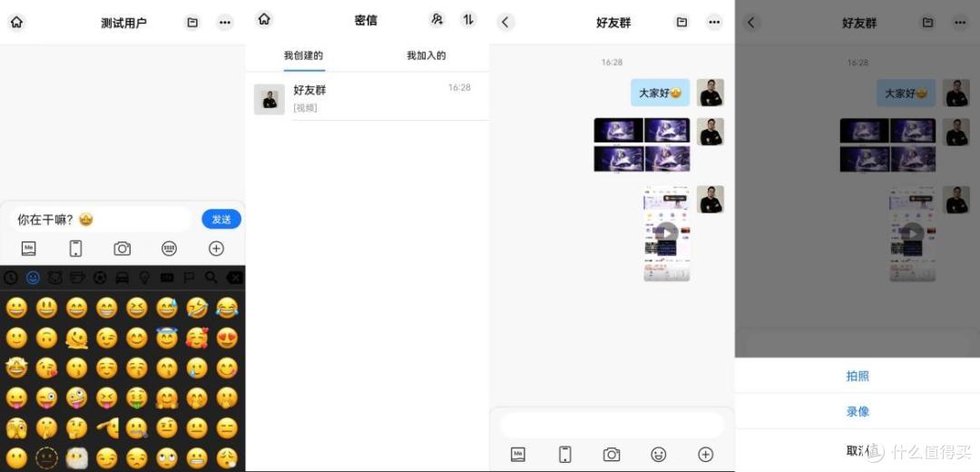Screen dimensions: 980x472
Task: Tap the home icon on 密信 screen
Action: (x=264, y=19)
